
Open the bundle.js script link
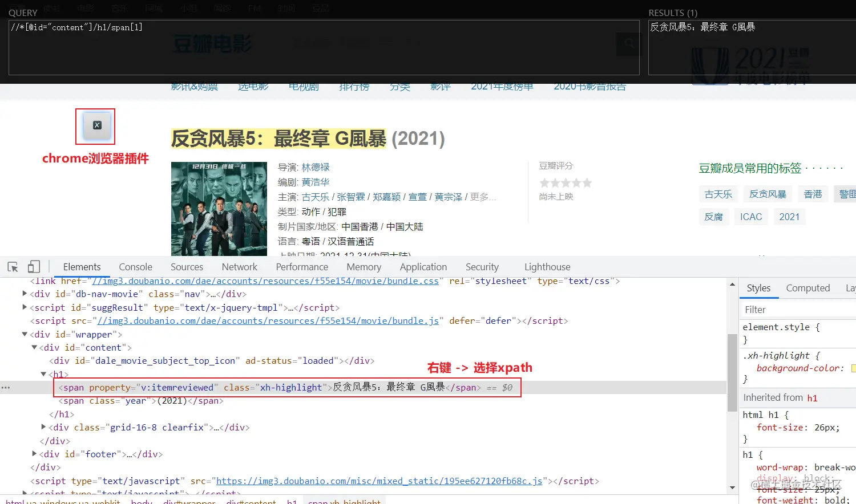click(x=268, y=321)
